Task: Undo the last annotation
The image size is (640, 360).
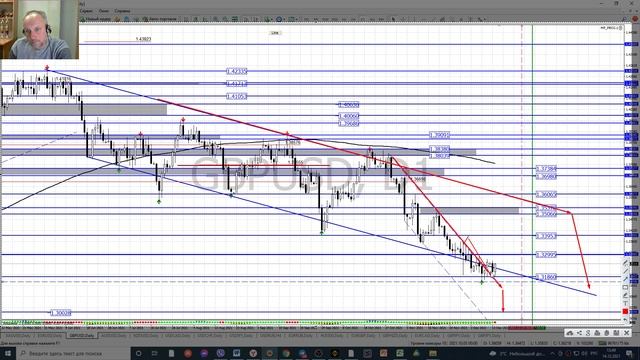Action: tap(625, 320)
